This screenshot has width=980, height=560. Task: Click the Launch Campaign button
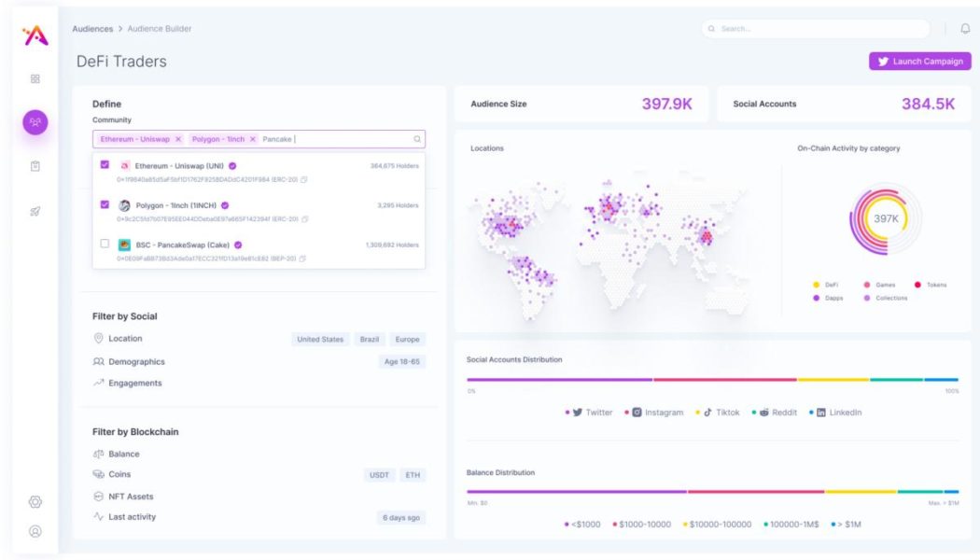point(919,62)
